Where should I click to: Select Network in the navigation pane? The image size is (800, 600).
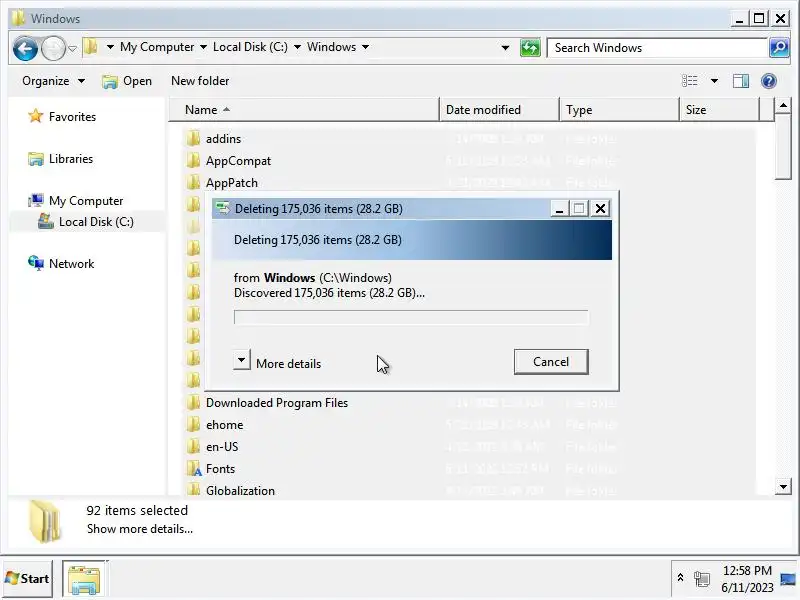pos(71,264)
